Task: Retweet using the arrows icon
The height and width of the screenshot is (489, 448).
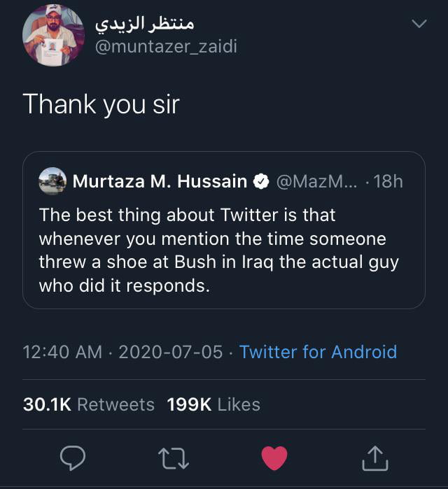Action: point(173,458)
